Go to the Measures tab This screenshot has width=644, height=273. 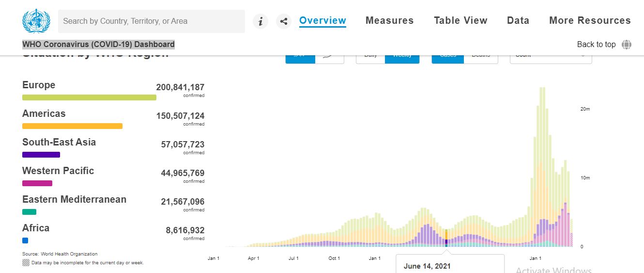tap(389, 20)
